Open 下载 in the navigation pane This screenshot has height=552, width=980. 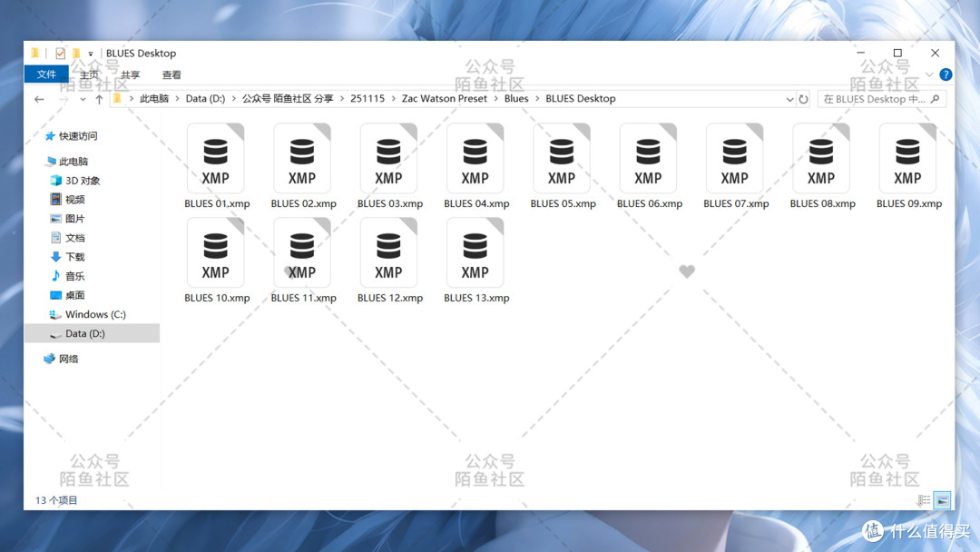pos(74,257)
